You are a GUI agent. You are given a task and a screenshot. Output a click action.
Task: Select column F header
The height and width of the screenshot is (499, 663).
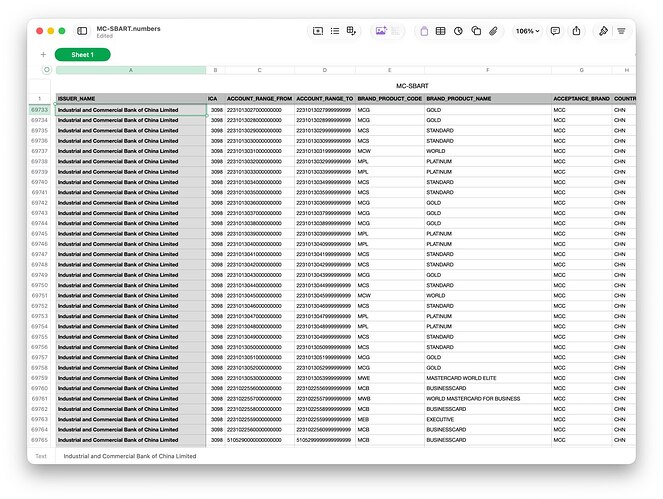488,70
